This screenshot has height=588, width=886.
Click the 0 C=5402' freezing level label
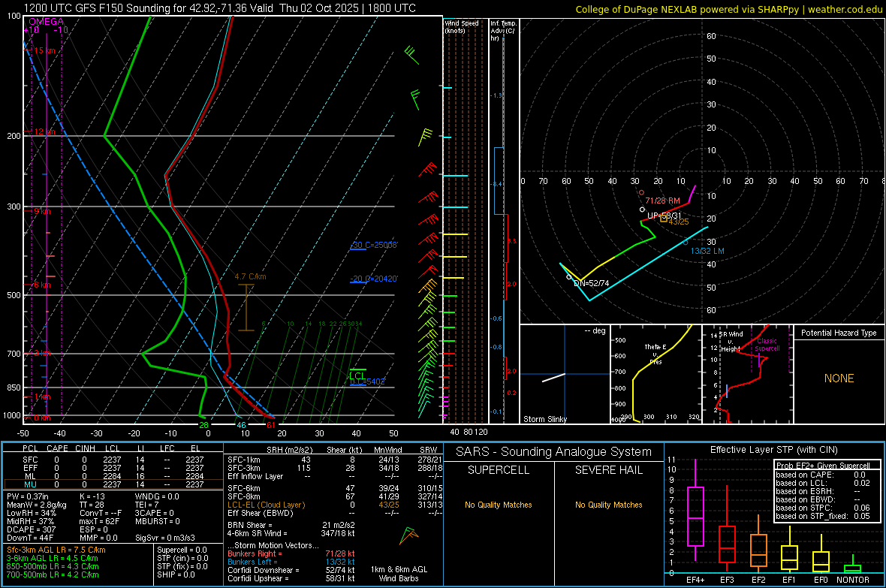pyautogui.click(x=367, y=381)
